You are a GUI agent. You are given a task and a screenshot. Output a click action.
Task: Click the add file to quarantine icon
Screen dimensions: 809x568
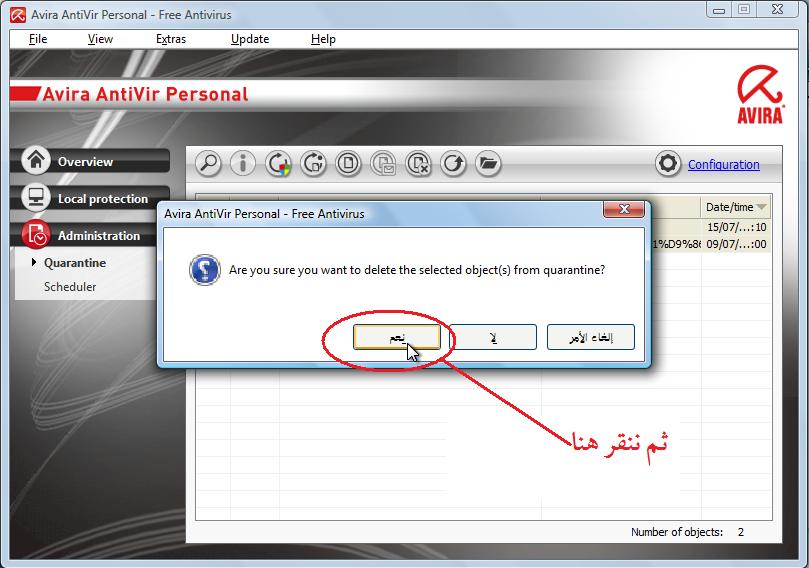(x=348, y=164)
